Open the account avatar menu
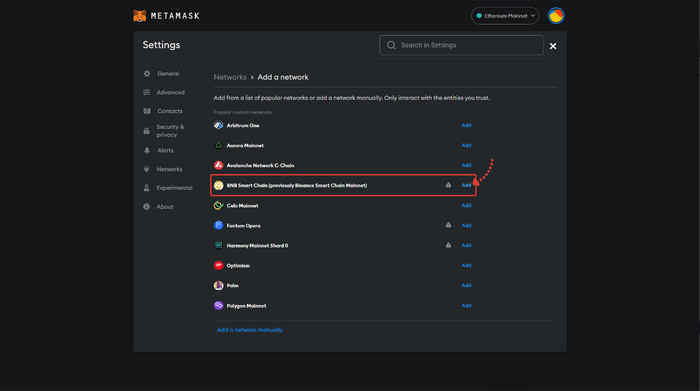This screenshot has height=391, width=700. [x=556, y=16]
